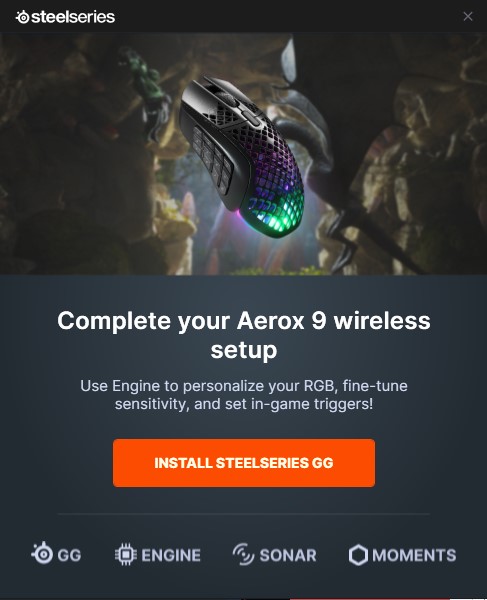Click the ENGINE text label
Image resolution: width=487 pixels, height=600 pixels.
coord(171,555)
